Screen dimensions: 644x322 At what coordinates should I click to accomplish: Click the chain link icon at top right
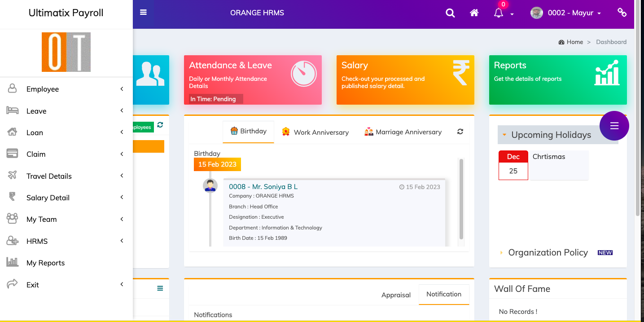pyautogui.click(x=622, y=13)
